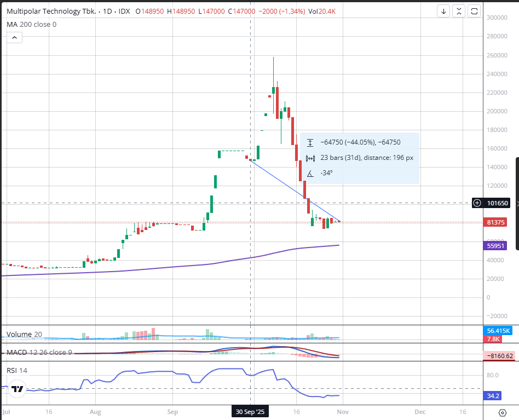The width and height of the screenshot is (519, 420).
Task: Click the 81375 current price label
Action: coord(495,222)
